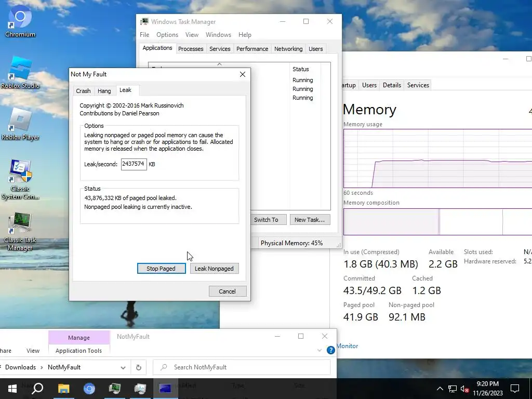Expand the Explorer address path dropdown
This screenshot has width=532, height=399.
[x=123, y=367]
